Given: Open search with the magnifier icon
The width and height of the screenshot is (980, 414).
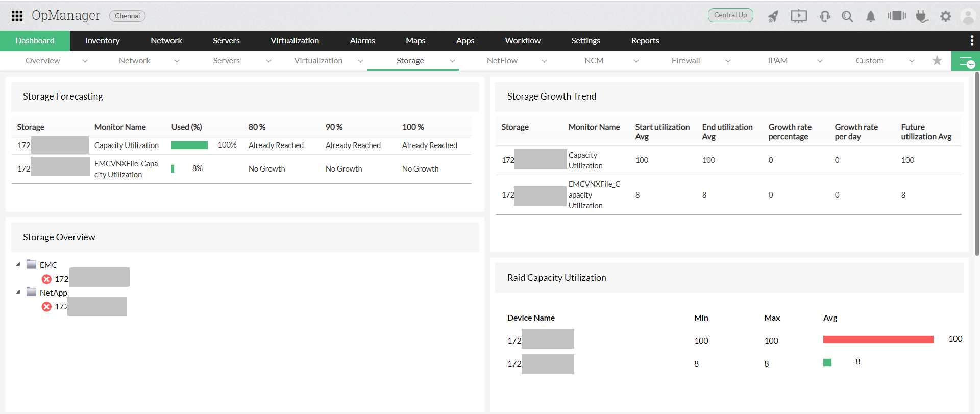Looking at the screenshot, I should [847, 16].
